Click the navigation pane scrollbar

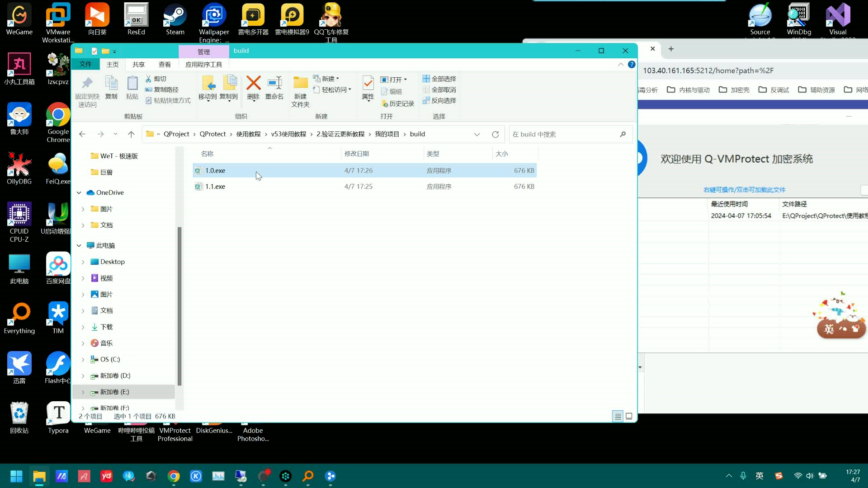coord(179,306)
